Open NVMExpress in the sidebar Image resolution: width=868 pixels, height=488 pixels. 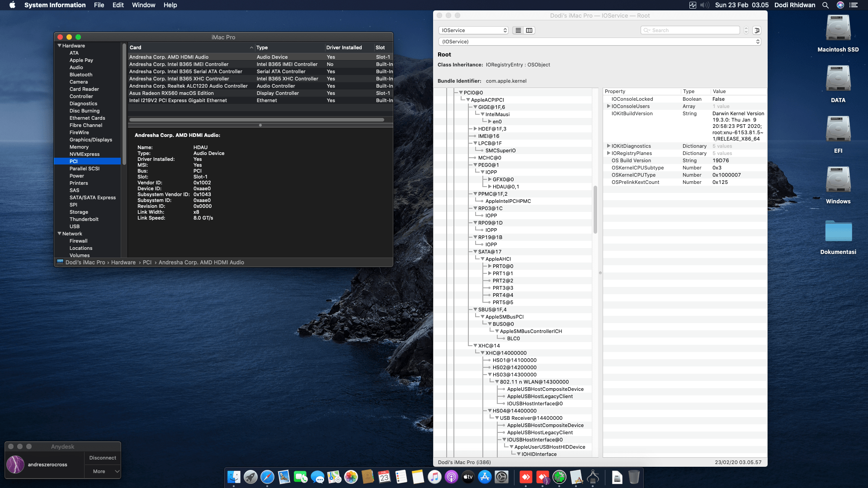click(x=85, y=154)
